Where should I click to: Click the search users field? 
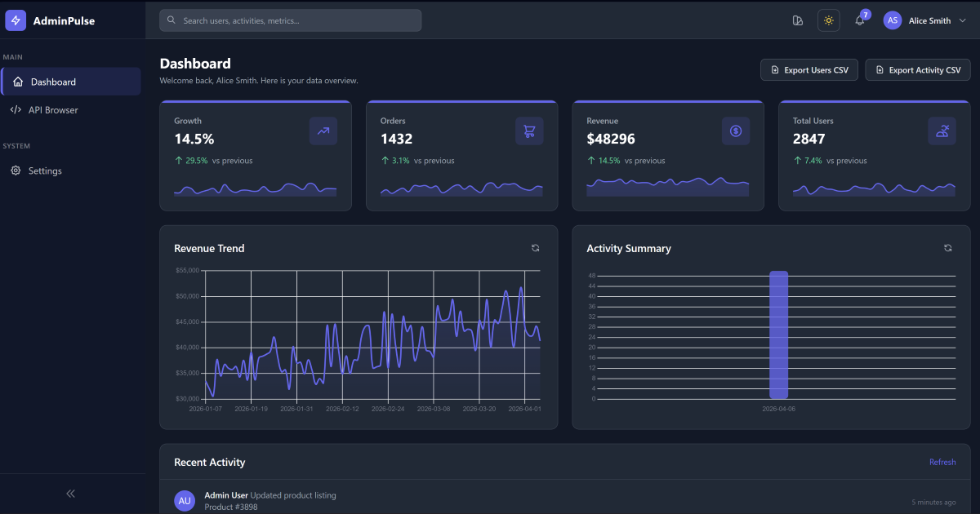[290, 20]
